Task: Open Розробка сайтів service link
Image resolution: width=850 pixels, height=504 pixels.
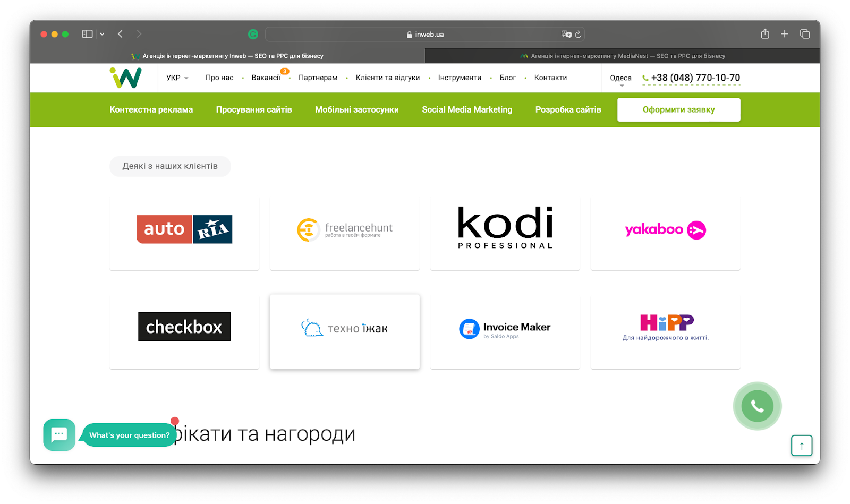Action: click(568, 109)
